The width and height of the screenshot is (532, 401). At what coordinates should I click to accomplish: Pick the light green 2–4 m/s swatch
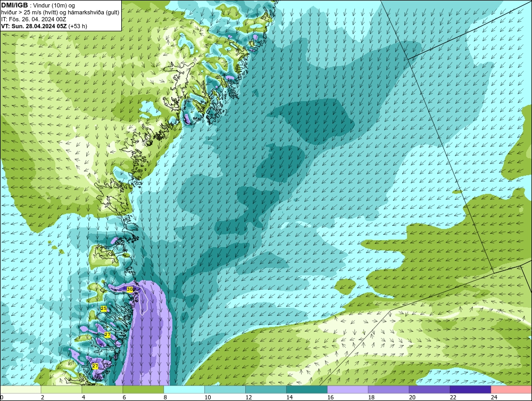61,389
